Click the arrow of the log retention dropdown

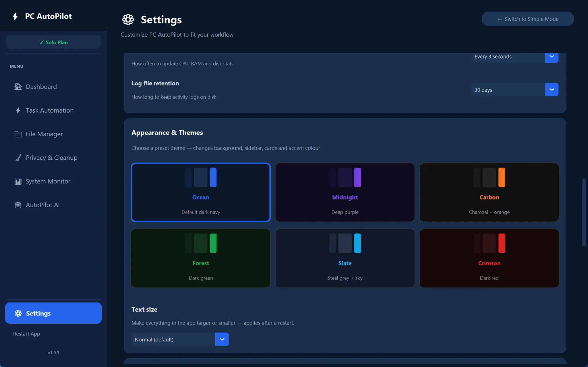[552, 90]
